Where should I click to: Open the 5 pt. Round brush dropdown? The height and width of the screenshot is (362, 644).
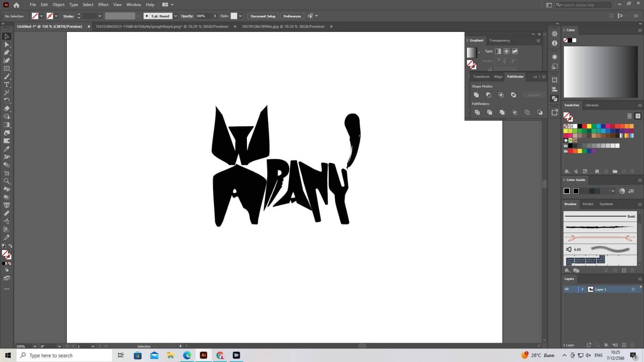[176, 16]
